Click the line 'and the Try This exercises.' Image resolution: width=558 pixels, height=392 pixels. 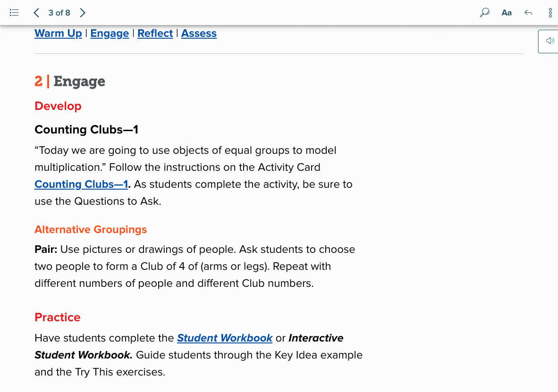point(100,372)
